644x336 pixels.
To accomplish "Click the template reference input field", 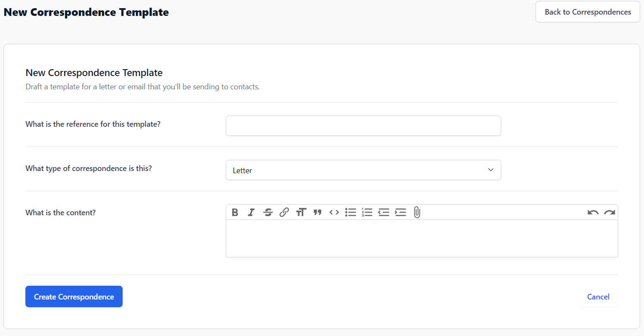I will (x=363, y=125).
